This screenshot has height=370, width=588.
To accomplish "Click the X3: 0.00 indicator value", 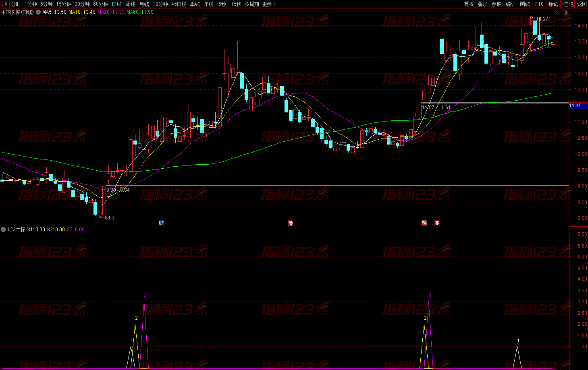I will (x=76, y=229).
